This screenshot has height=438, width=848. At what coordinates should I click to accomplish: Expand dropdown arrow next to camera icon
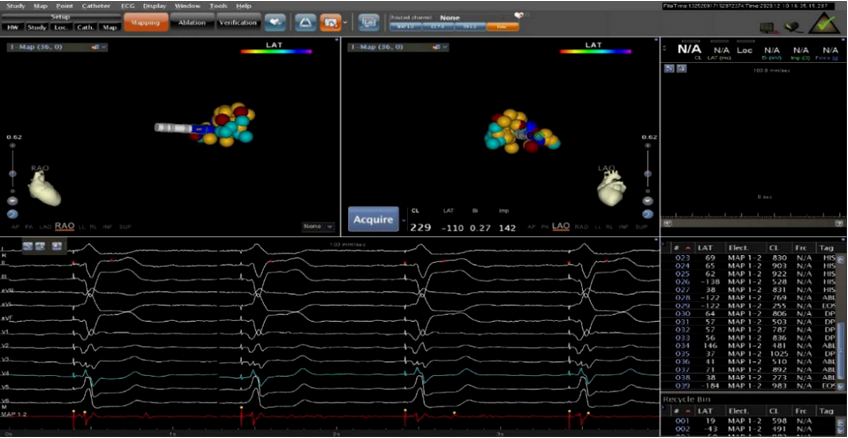pyautogui.click(x=346, y=21)
